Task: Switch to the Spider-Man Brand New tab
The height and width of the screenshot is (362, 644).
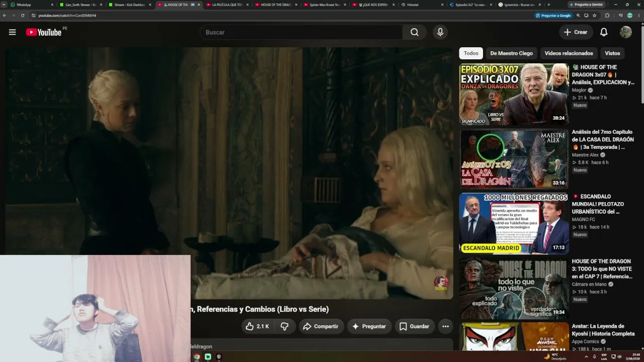Action: (x=325, y=5)
